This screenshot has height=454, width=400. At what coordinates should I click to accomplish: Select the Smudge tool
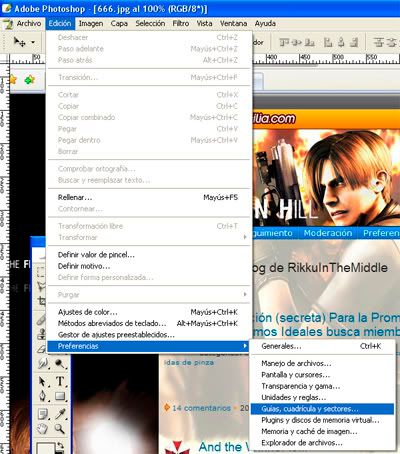(x=42, y=363)
